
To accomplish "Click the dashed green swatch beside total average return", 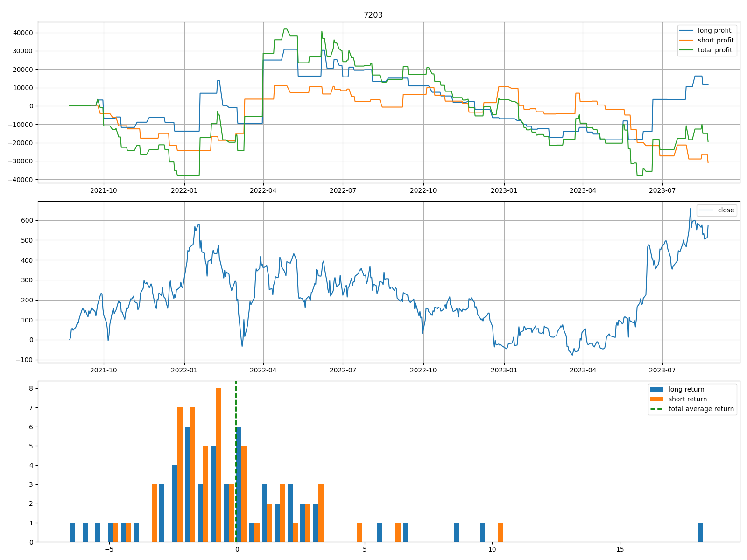I will point(657,409).
